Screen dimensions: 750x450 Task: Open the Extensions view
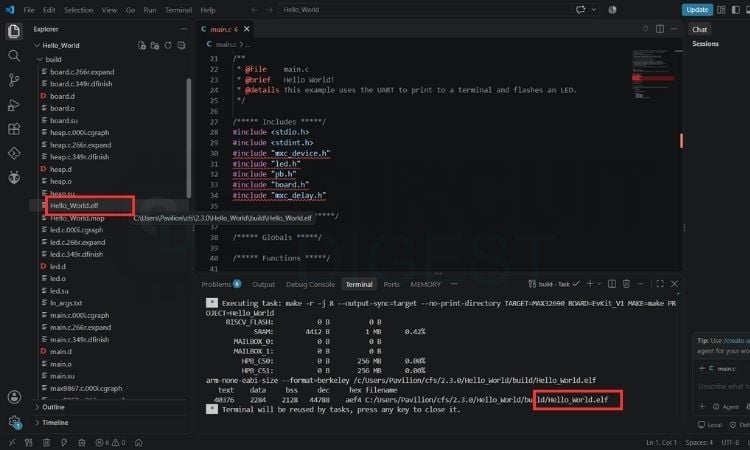(14, 129)
